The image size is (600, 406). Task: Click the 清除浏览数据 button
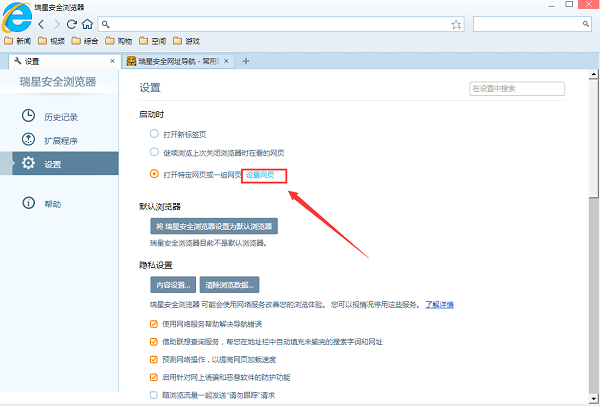click(230, 284)
